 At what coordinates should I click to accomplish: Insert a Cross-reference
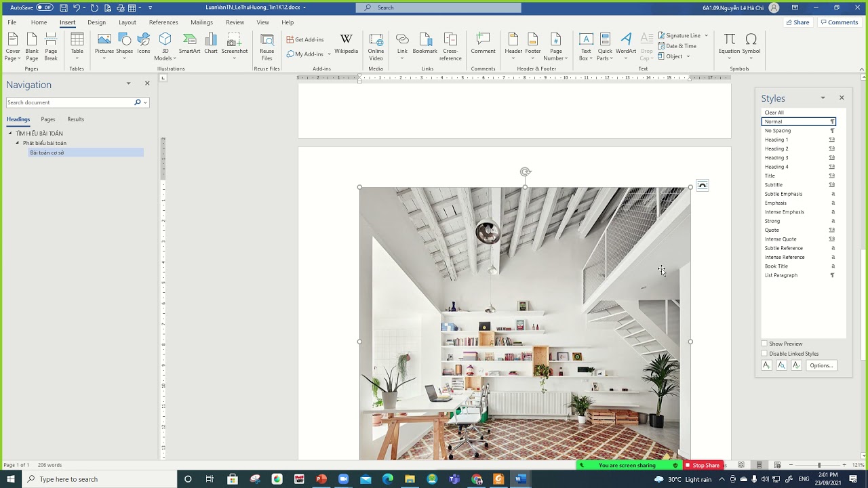[x=450, y=46]
